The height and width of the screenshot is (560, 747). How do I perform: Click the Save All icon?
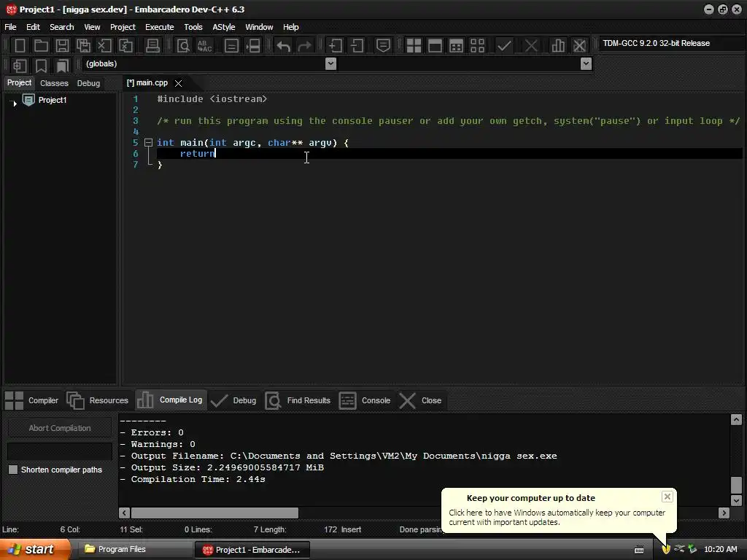point(83,46)
